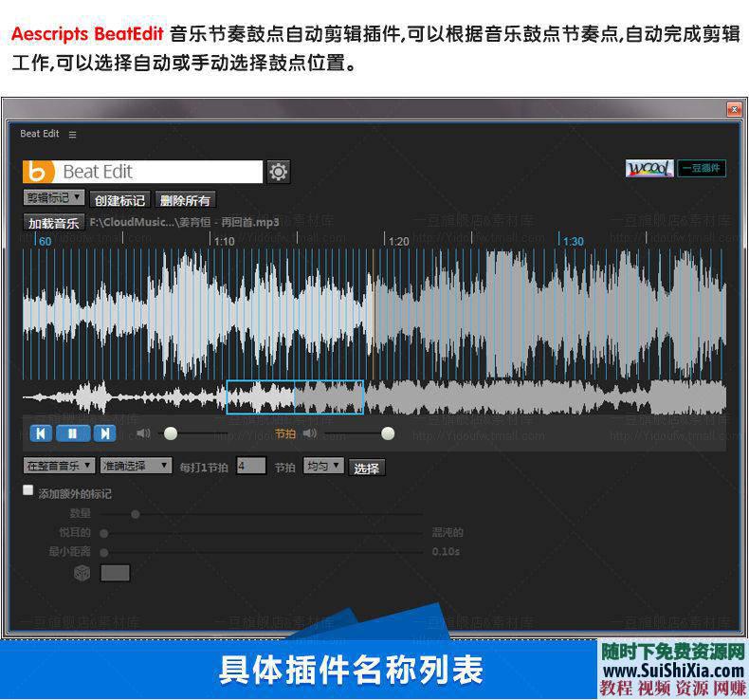Close the Beat Edit window
This screenshot has height=700, width=749.
[x=733, y=109]
